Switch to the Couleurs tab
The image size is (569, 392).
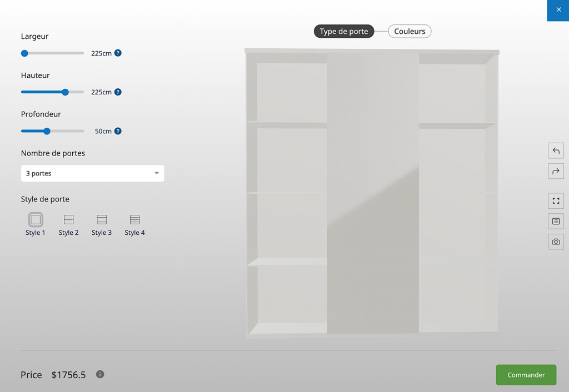410,32
